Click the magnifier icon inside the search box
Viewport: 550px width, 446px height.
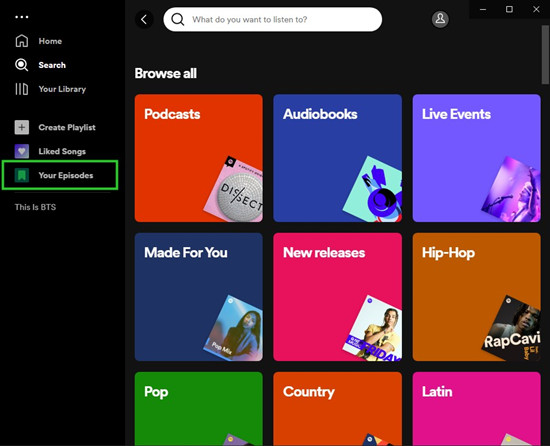click(x=177, y=19)
